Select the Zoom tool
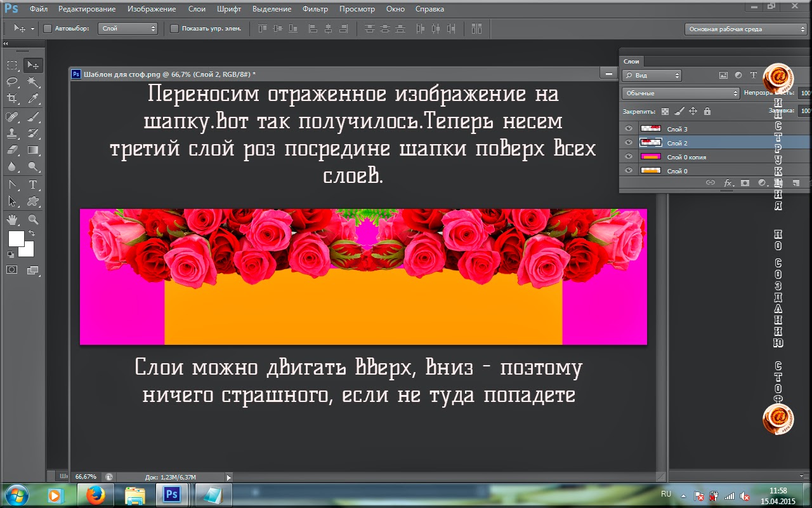 (33, 220)
